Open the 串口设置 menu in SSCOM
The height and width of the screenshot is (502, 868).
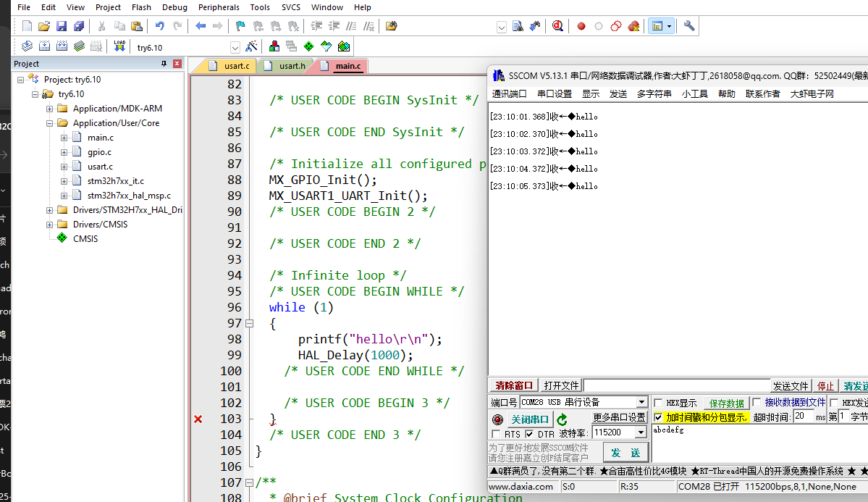click(x=554, y=93)
